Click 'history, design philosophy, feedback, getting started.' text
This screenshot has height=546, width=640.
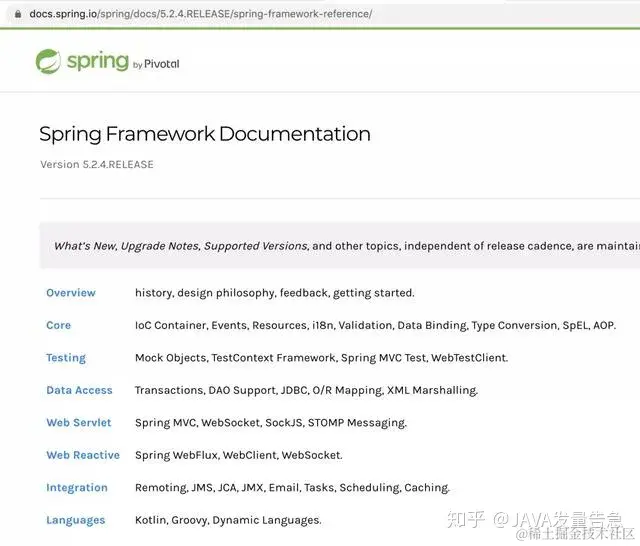click(275, 293)
